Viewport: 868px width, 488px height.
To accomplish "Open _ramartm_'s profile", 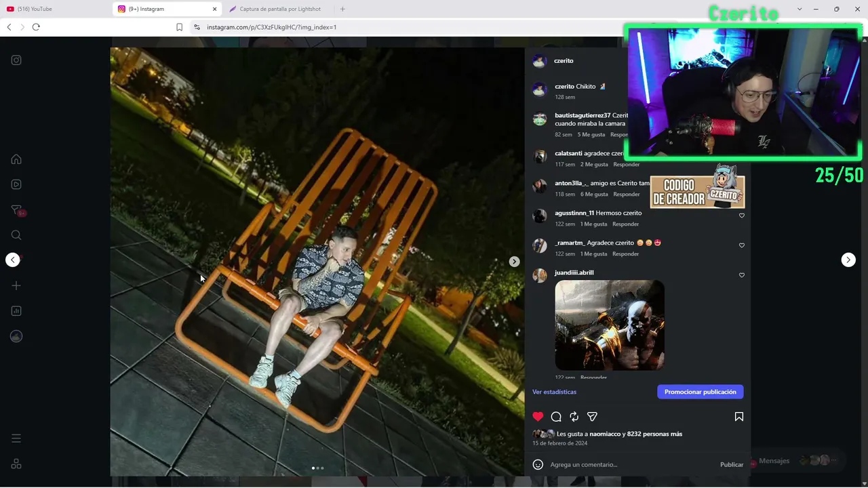I will [x=569, y=243].
